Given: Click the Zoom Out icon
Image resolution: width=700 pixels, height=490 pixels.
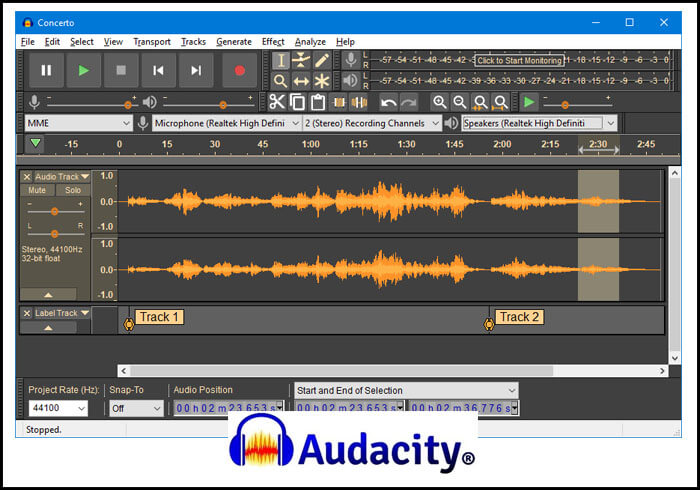Looking at the screenshot, I should pyautogui.click(x=460, y=102).
